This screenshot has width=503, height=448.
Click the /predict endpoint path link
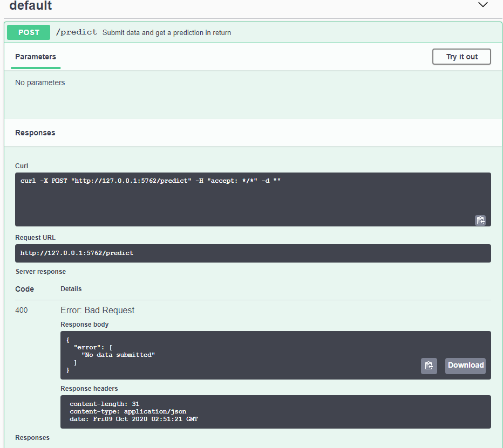point(77,32)
